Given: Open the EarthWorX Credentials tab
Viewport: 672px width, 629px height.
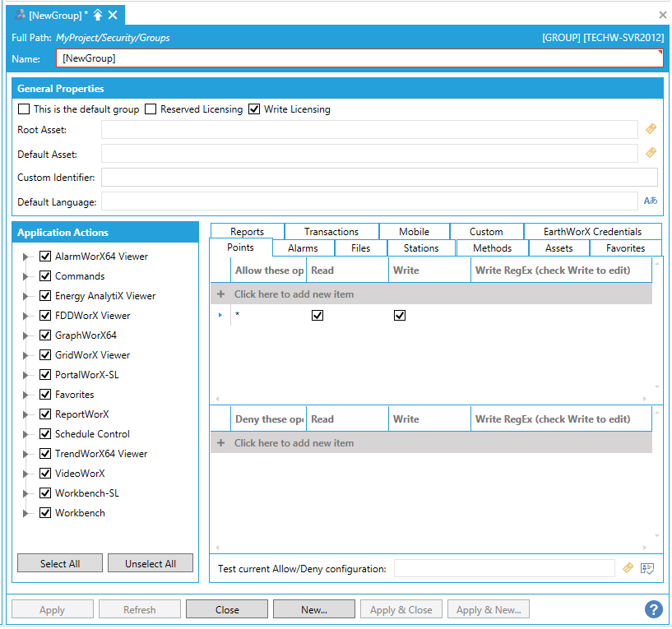Looking at the screenshot, I should coord(592,232).
